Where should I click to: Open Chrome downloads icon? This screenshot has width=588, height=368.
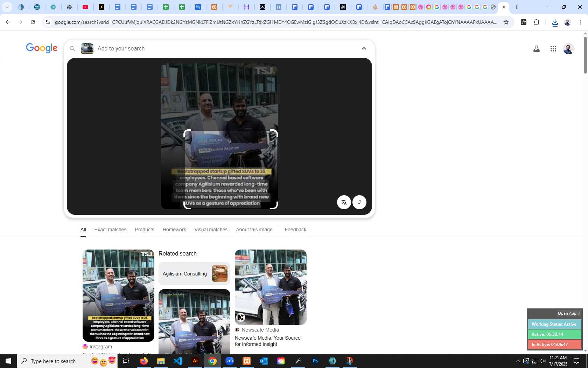[x=555, y=22]
